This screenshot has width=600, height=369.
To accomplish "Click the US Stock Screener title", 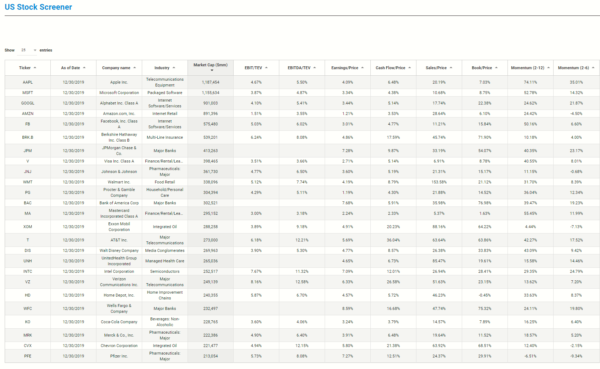I will coord(38,7).
